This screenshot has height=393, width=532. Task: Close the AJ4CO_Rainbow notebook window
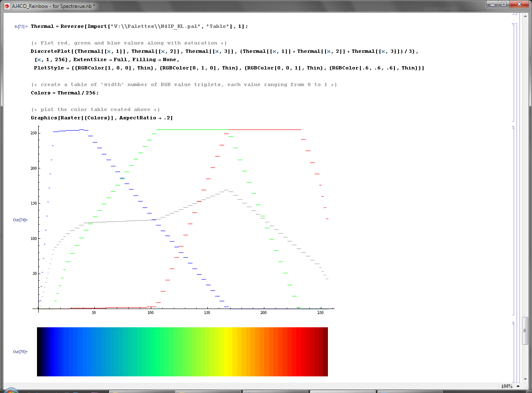tap(520, 5)
